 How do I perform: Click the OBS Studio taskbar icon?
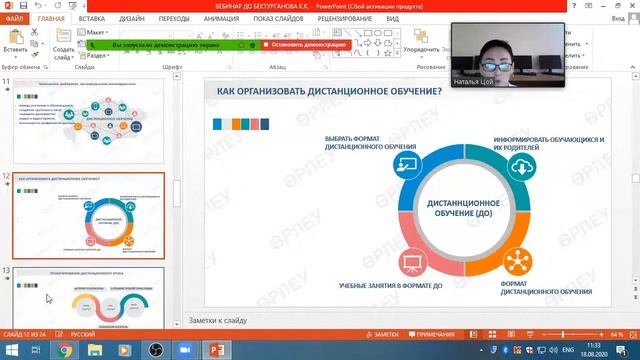156,350
